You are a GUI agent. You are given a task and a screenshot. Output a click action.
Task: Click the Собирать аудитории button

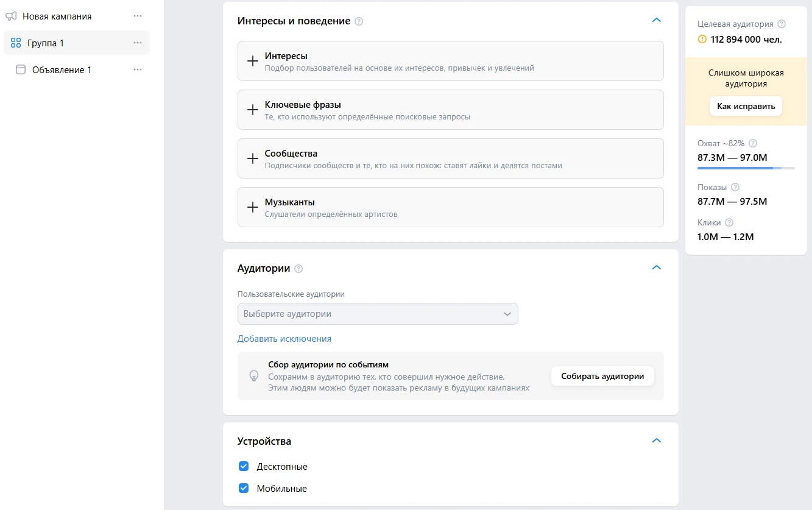[x=602, y=376]
